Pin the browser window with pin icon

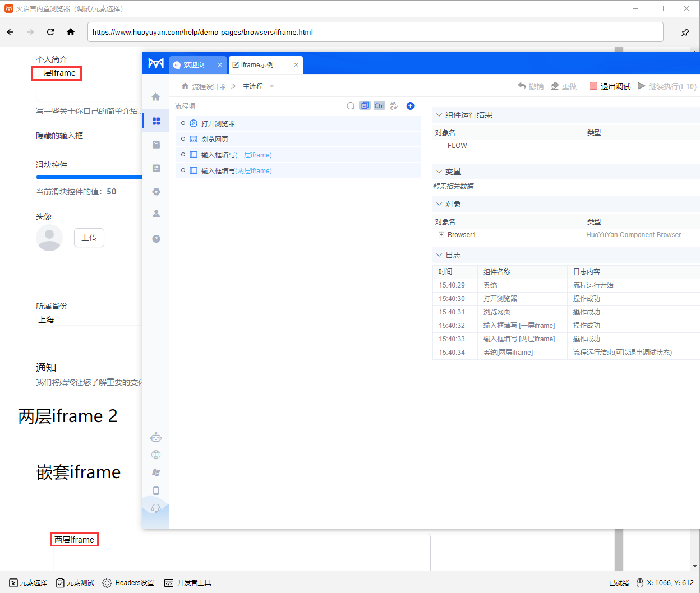685,33
